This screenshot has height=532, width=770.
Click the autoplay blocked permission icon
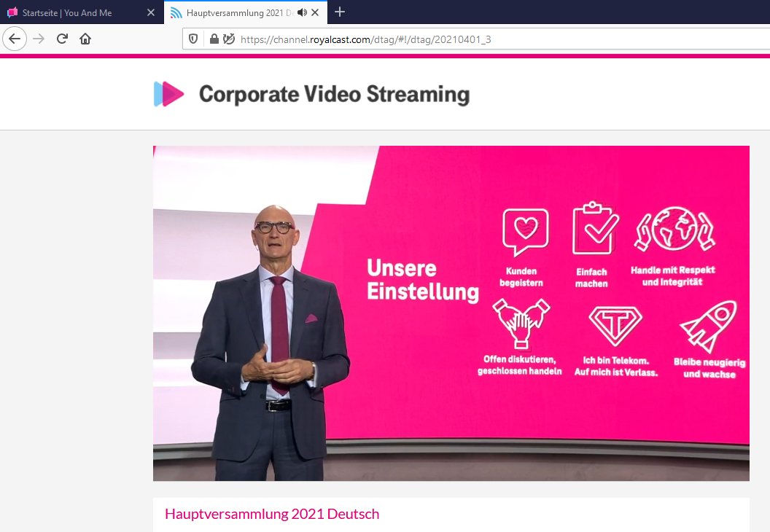coord(229,39)
